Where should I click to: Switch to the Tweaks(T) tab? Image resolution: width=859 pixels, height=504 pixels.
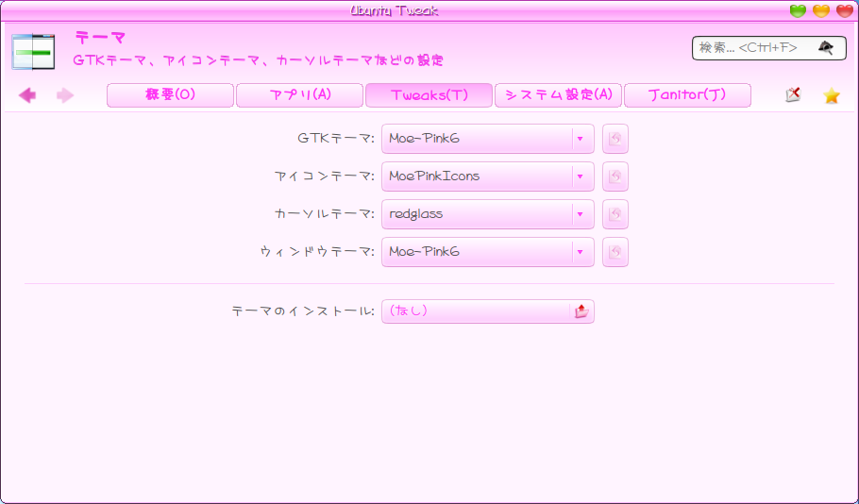[429, 95]
